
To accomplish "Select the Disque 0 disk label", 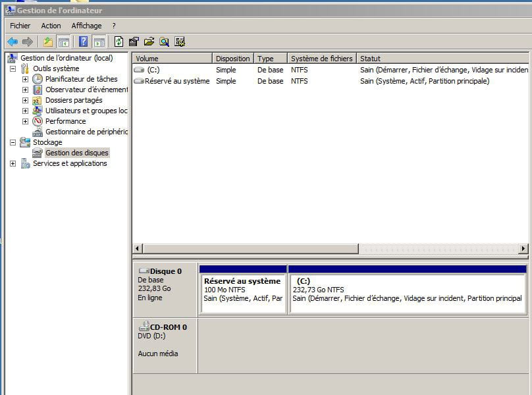I will coord(165,290).
